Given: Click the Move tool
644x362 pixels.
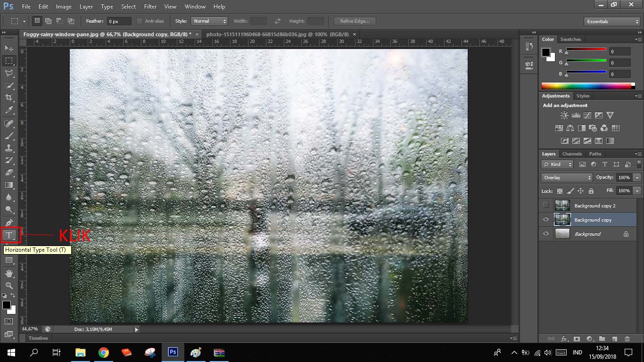Looking at the screenshot, I should (x=9, y=48).
